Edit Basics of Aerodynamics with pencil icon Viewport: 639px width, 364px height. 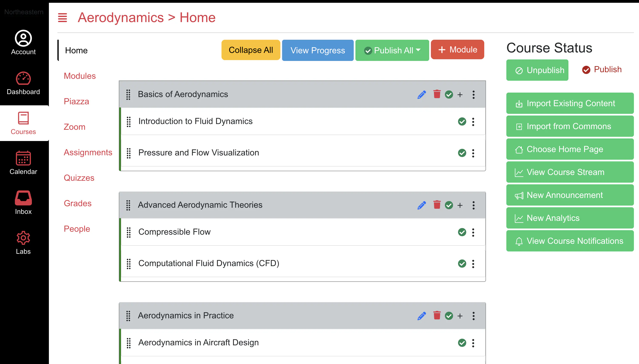(422, 95)
